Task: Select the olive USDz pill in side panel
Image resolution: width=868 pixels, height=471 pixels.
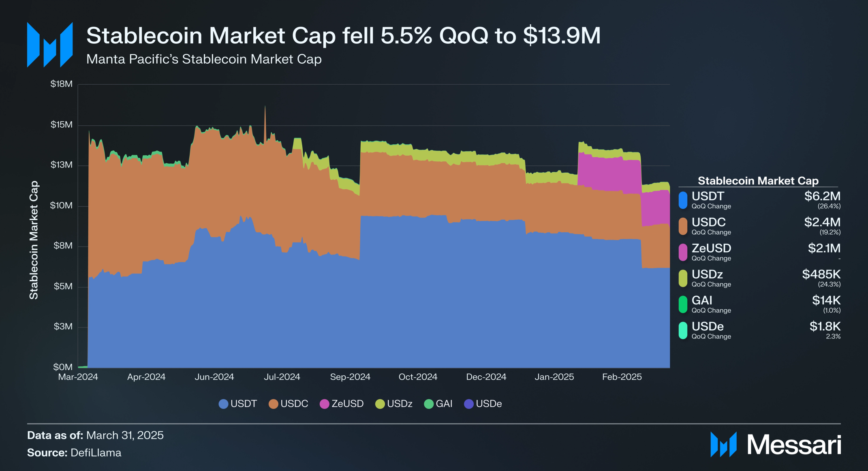Action: [683, 278]
